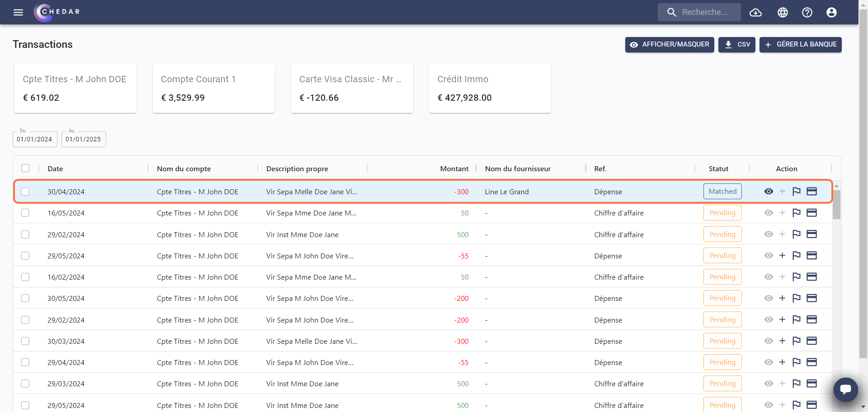Click the Recherche search field
This screenshot has width=868, height=412.
pyautogui.click(x=699, y=12)
